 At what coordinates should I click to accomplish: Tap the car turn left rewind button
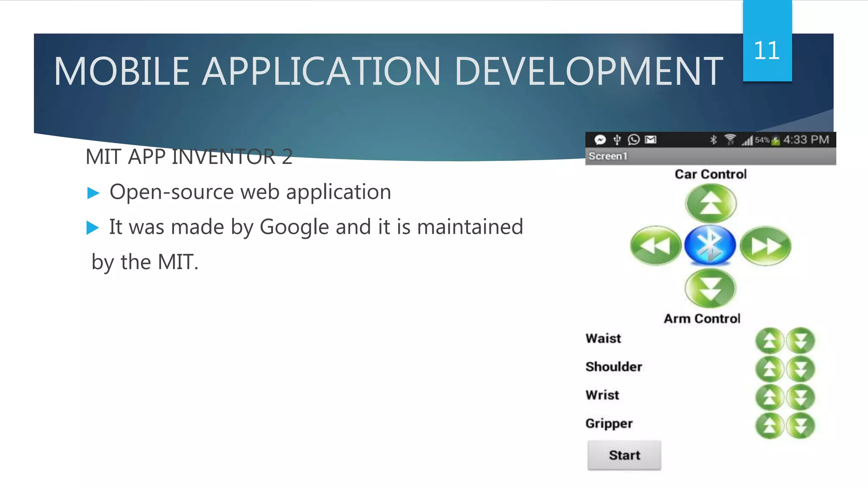coord(655,246)
